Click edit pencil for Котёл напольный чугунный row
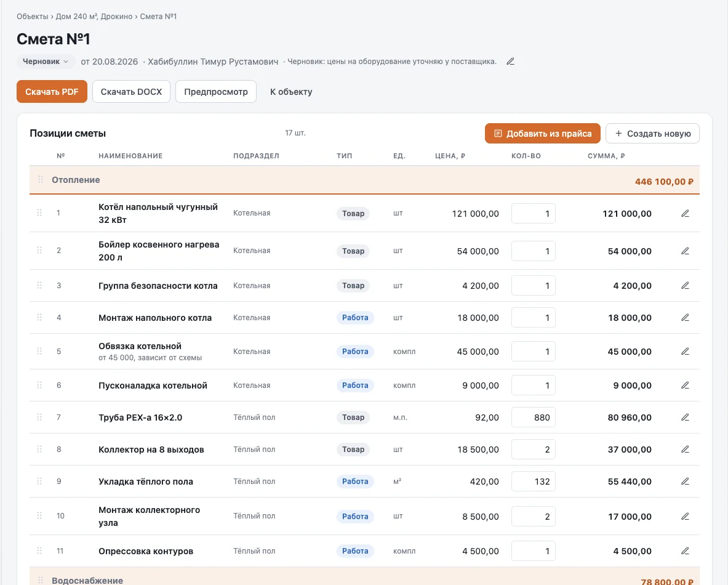 (685, 213)
